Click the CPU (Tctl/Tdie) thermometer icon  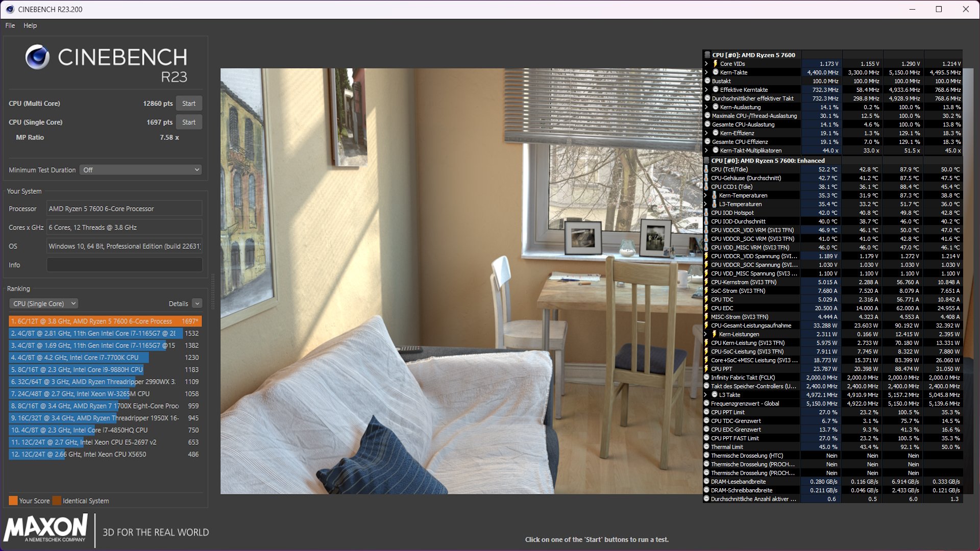pos(706,169)
